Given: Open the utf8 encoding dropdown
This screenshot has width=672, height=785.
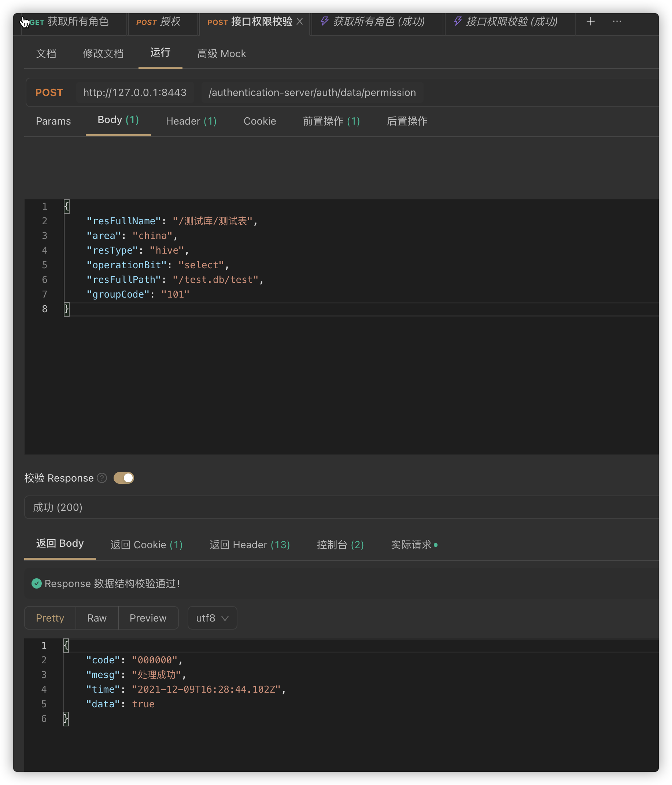Looking at the screenshot, I should pos(212,618).
